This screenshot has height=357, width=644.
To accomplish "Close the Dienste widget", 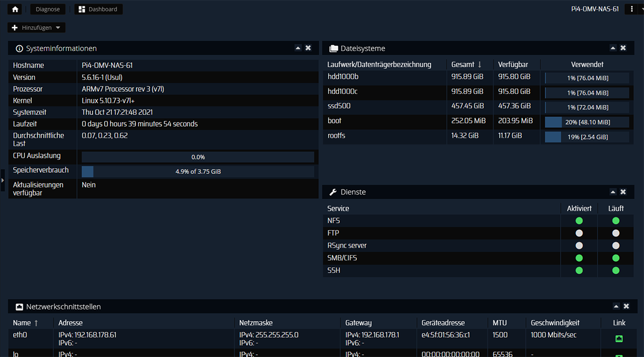I will pos(623,192).
